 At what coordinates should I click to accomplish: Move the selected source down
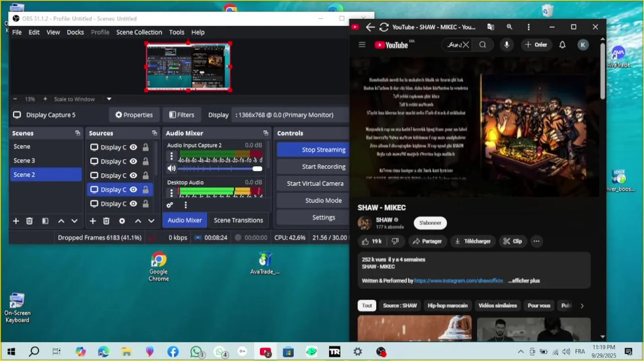coord(151,221)
